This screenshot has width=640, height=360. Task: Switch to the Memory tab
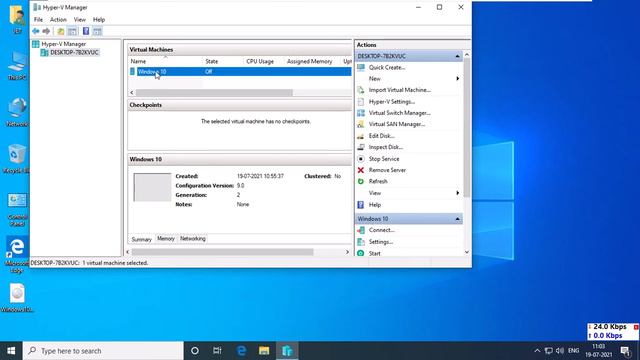pos(166,239)
